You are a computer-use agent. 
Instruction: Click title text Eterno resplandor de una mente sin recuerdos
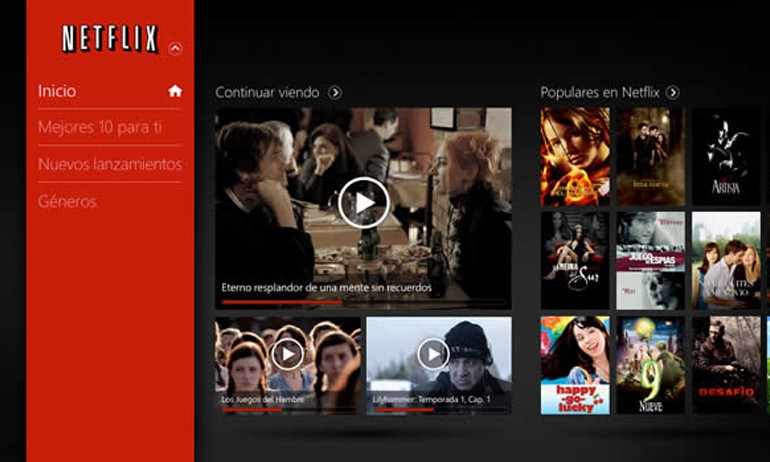tap(327, 288)
